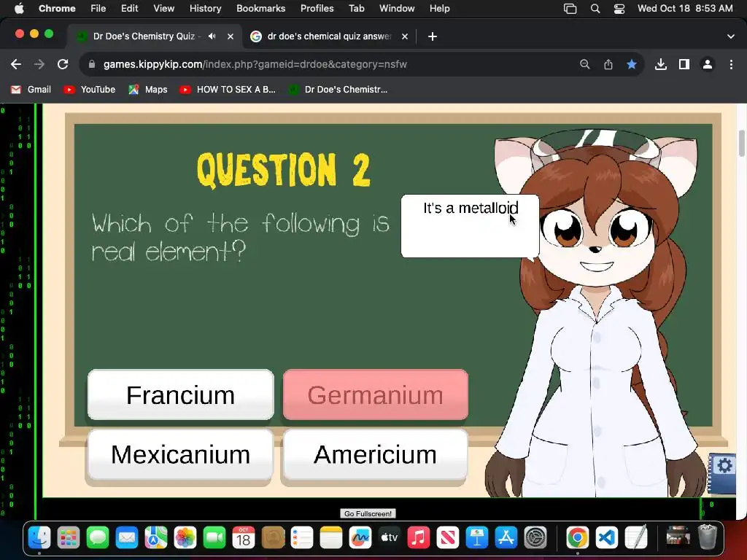Open the Edit menu
This screenshot has height=560, width=747.
point(129,9)
